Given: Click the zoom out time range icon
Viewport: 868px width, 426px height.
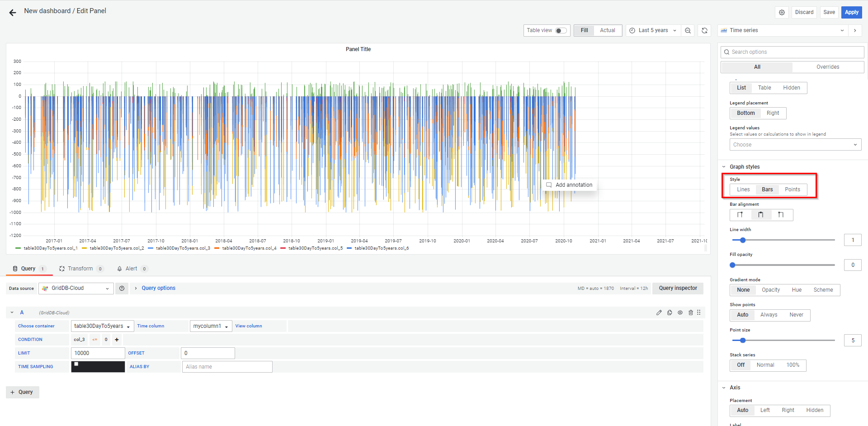Looking at the screenshot, I should point(688,31).
